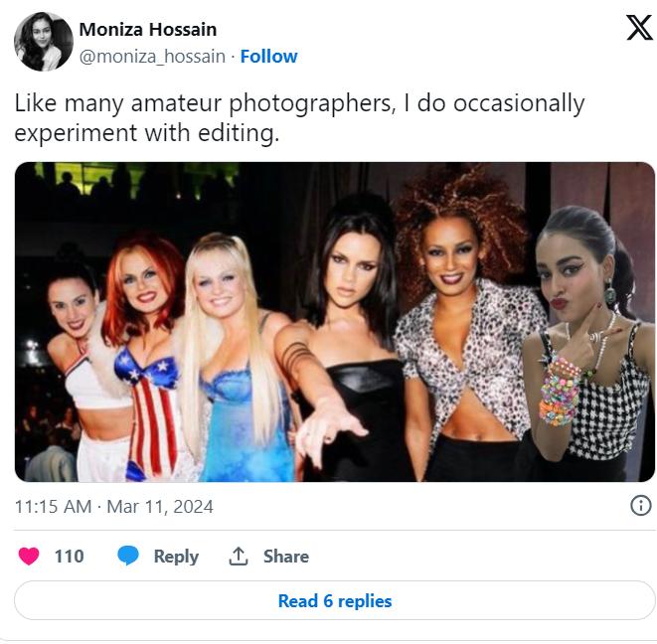The image size is (657, 644).
Task: Click the 110 likes count
Action: (69, 556)
